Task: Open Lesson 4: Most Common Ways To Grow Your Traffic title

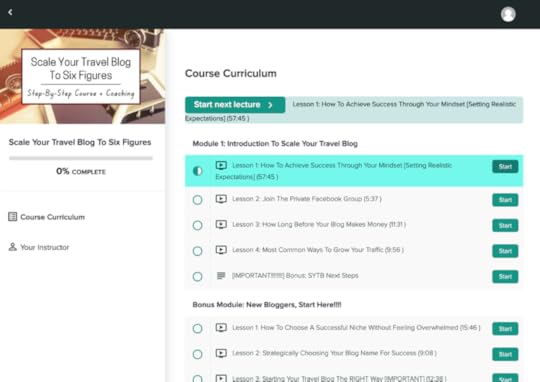Action: click(x=318, y=250)
